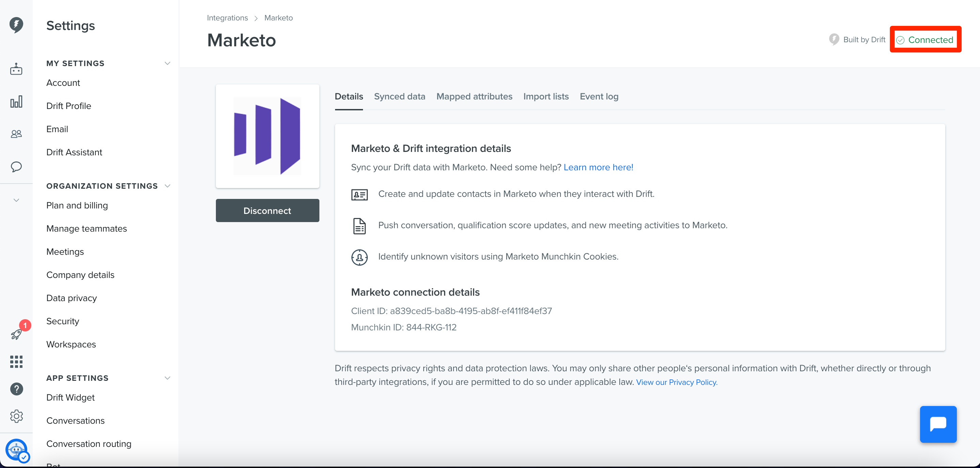Open Drift Profile settings
Screen dimensions: 980x468
coord(69,106)
